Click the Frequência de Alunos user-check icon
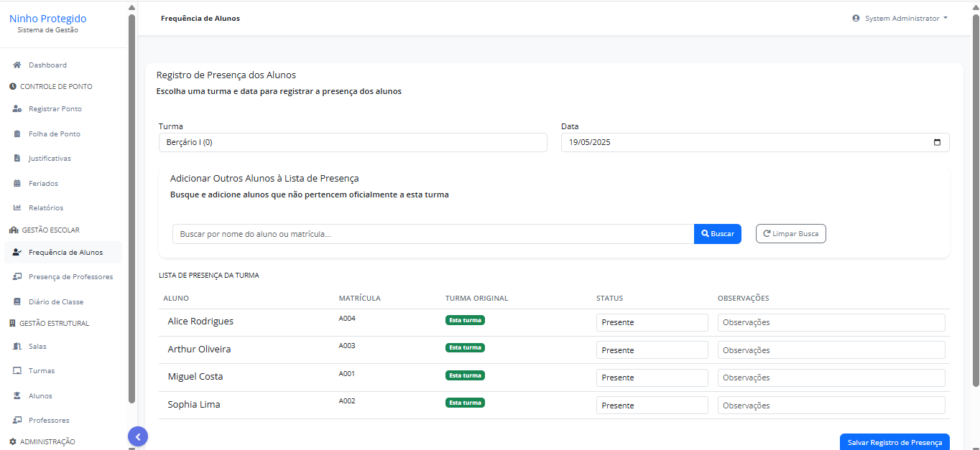The width and height of the screenshot is (980, 450). click(17, 253)
